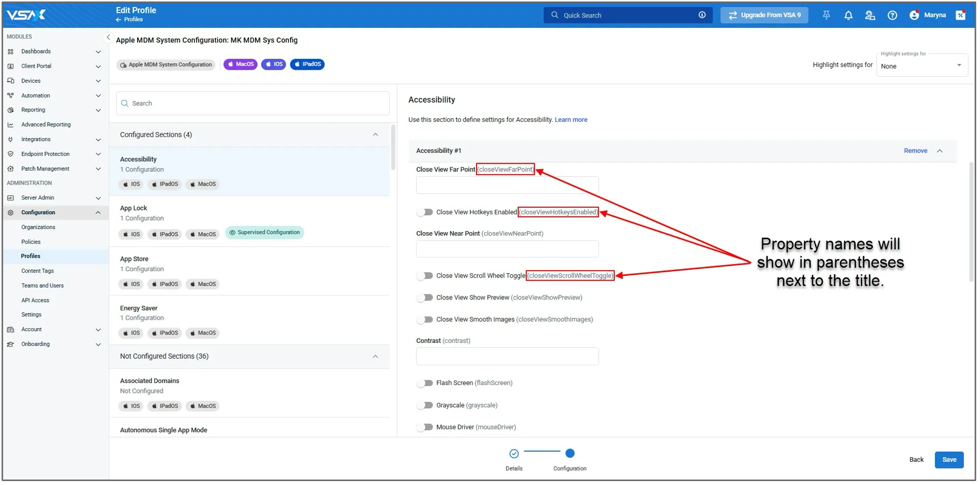Click the notifications bell icon
The height and width of the screenshot is (485, 980).
pyautogui.click(x=848, y=15)
